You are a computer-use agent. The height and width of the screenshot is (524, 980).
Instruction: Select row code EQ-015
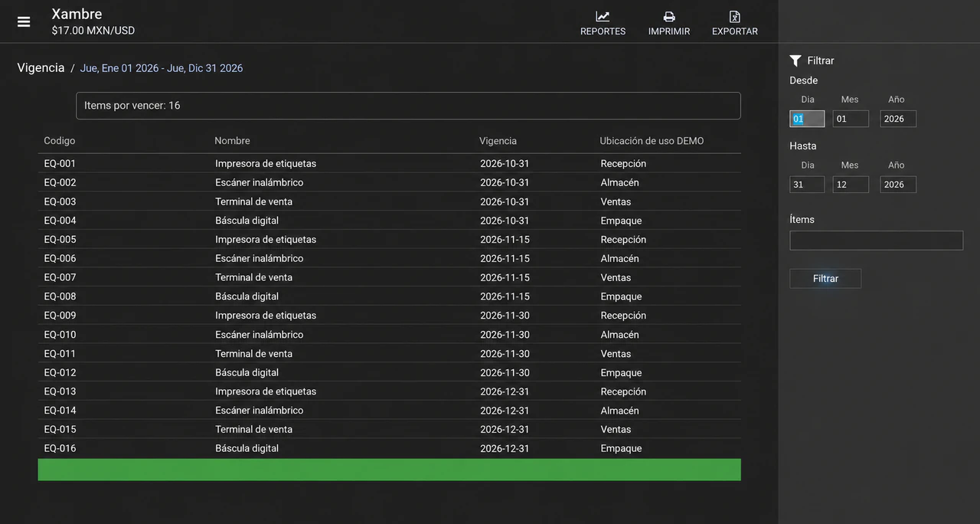click(60, 429)
